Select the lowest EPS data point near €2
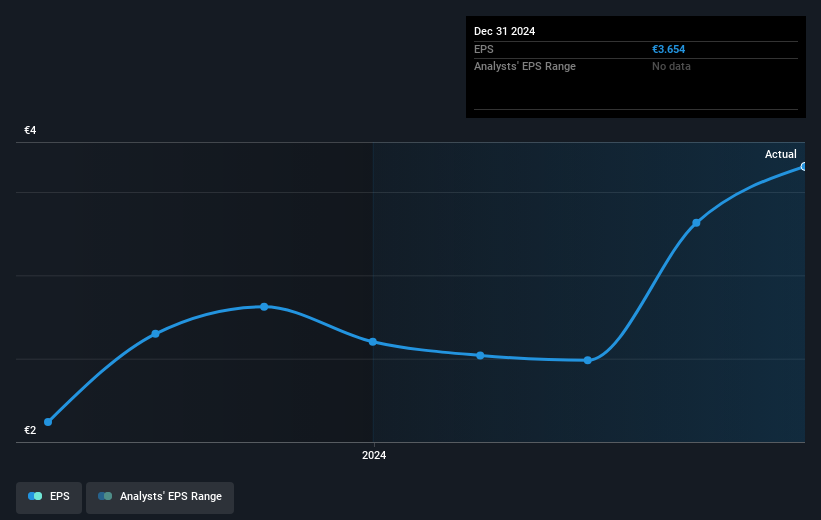The height and width of the screenshot is (520, 821). point(48,422)
